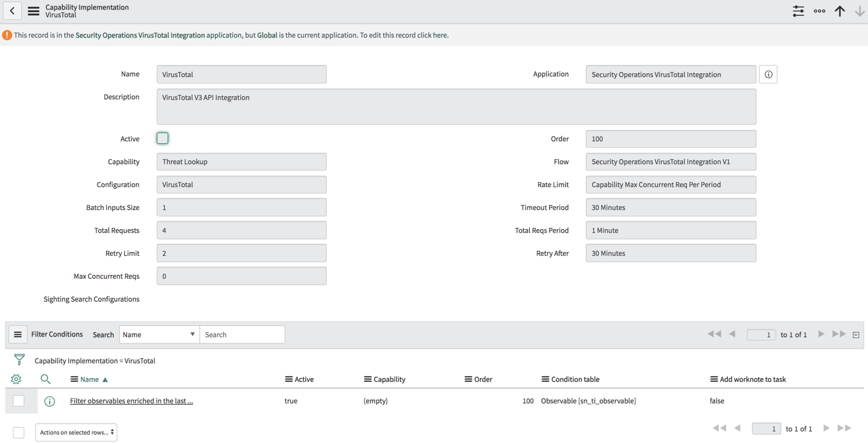Open the Search field Name dropdown
The height and width of the screenshot is (443, 868).
coord(159,334)
